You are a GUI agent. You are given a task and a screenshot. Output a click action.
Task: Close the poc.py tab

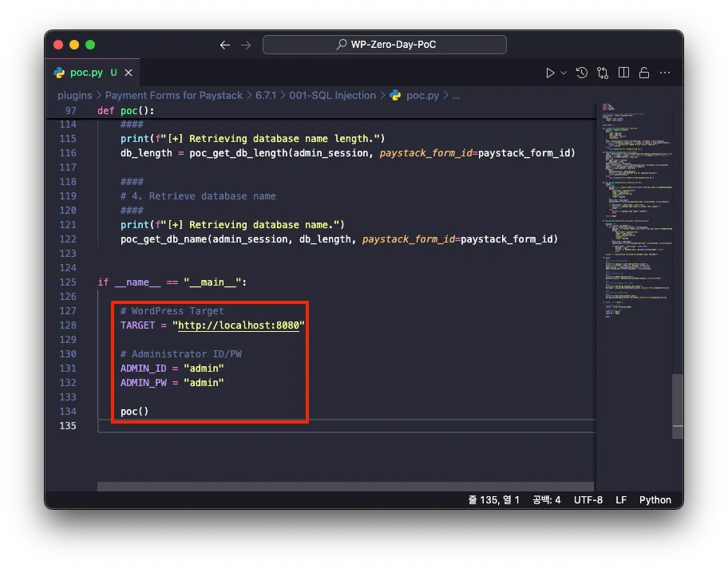(x=129, y=73)
